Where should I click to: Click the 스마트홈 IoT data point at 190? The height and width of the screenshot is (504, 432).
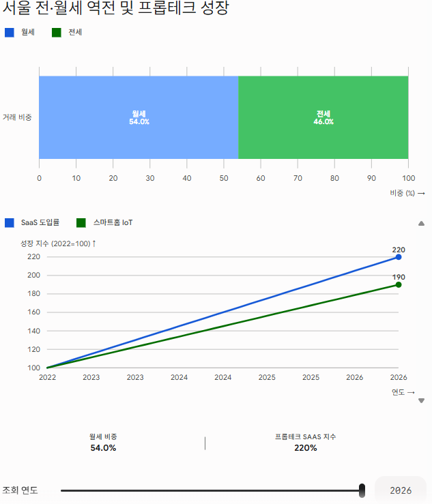tap(399, 284)
